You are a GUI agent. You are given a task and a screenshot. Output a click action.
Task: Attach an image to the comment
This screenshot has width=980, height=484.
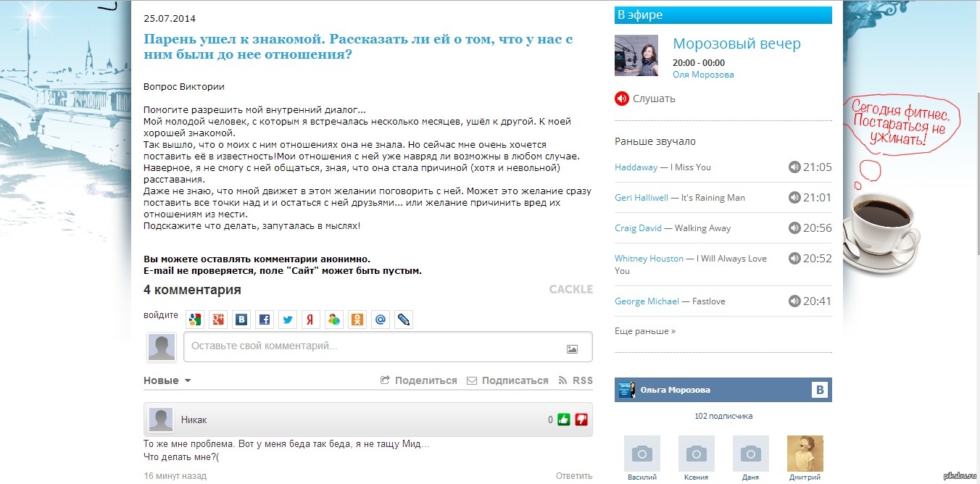pos(572,349)
